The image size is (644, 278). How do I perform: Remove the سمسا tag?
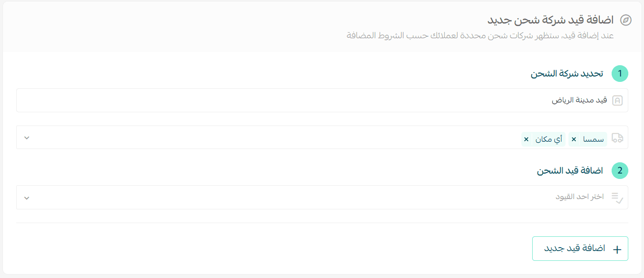(x=574, y=140)
